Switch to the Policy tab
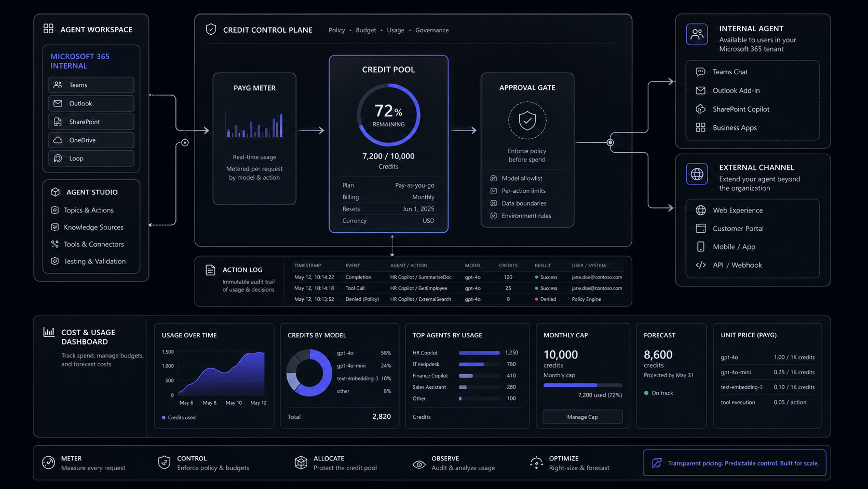The width and height of the screenshot is (868, 489). [337, 30]
